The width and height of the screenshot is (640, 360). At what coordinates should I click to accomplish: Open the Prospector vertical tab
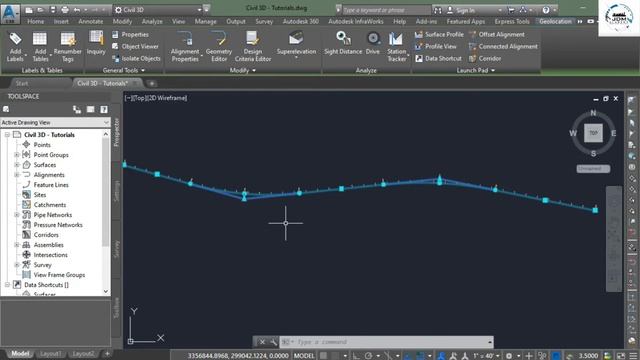[x=116, y=132]
